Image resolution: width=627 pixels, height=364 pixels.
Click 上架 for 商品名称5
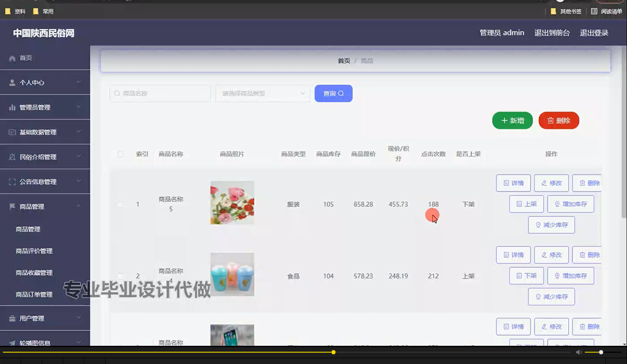tap(526, 204)
